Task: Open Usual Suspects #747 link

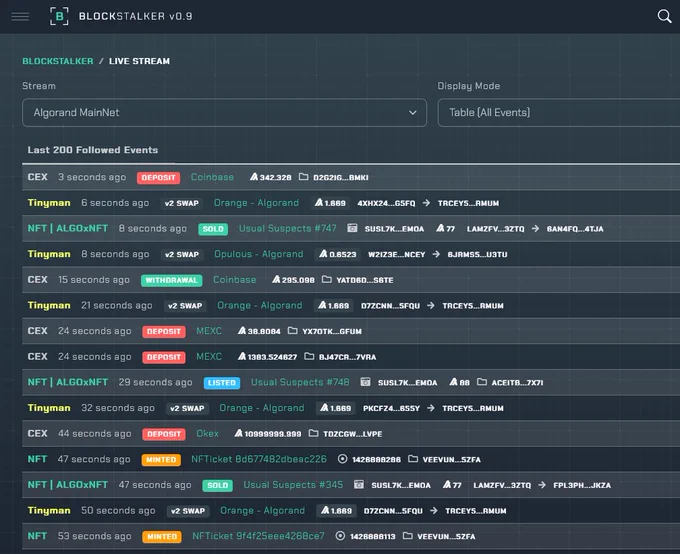Action: point(288,229)
